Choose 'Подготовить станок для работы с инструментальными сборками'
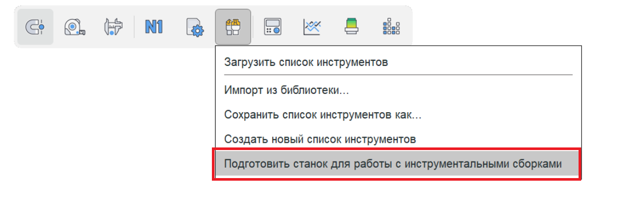 click(398, 164)
